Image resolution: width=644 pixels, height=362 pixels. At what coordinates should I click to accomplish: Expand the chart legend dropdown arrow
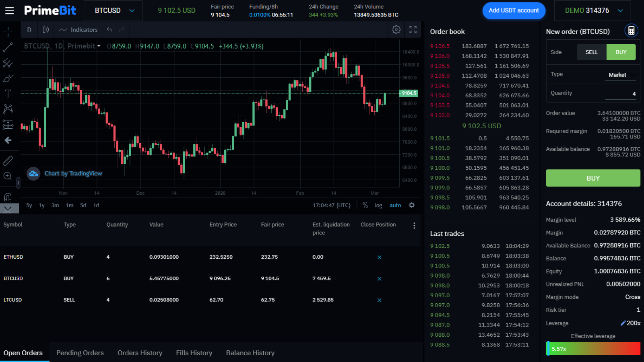[99, 46]
